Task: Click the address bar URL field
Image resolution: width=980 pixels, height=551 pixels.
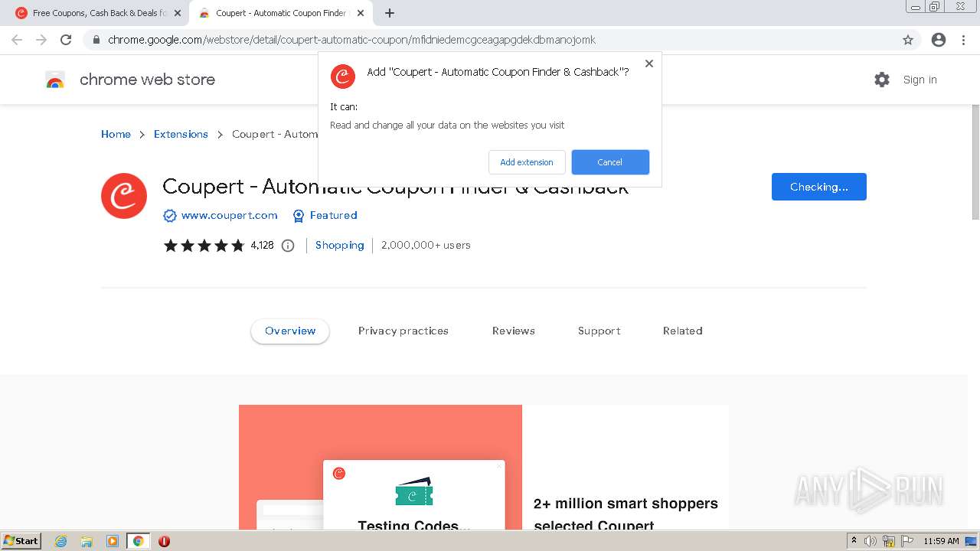Action: (490, 40)
